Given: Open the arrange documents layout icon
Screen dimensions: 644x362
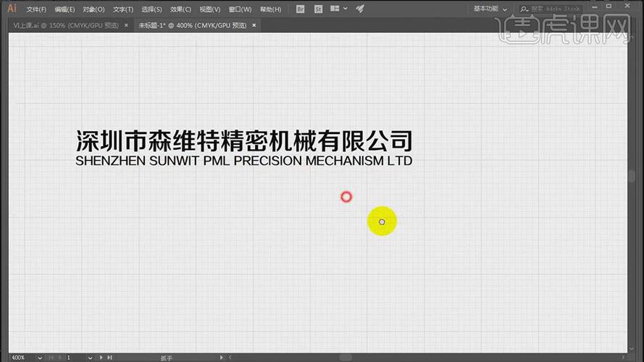Looking at the screenshot, I should pyautogui.click(x=335, y=8).
